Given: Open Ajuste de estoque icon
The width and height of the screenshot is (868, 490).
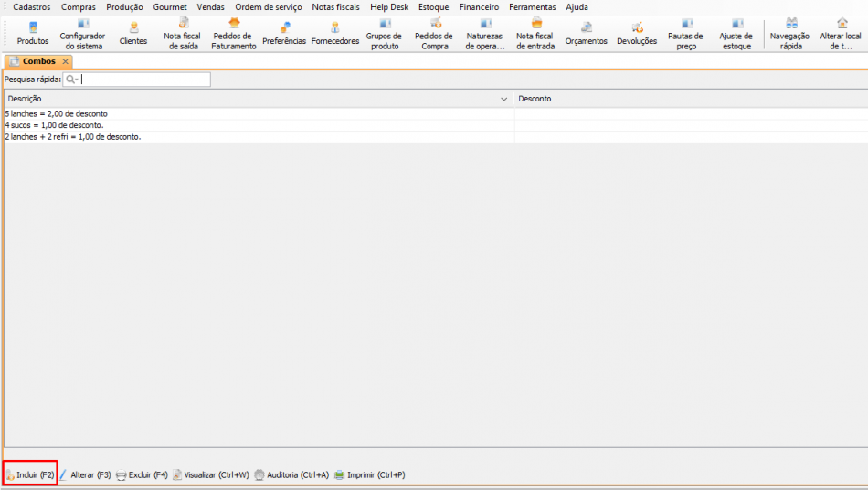Looking at the screenshot, I should 736,33.
